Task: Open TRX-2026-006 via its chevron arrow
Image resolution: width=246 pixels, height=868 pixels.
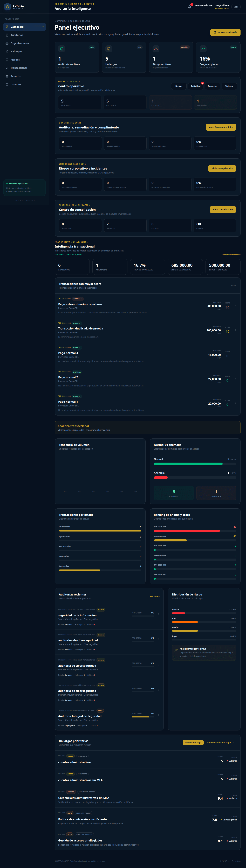Action: coord(236,306)
